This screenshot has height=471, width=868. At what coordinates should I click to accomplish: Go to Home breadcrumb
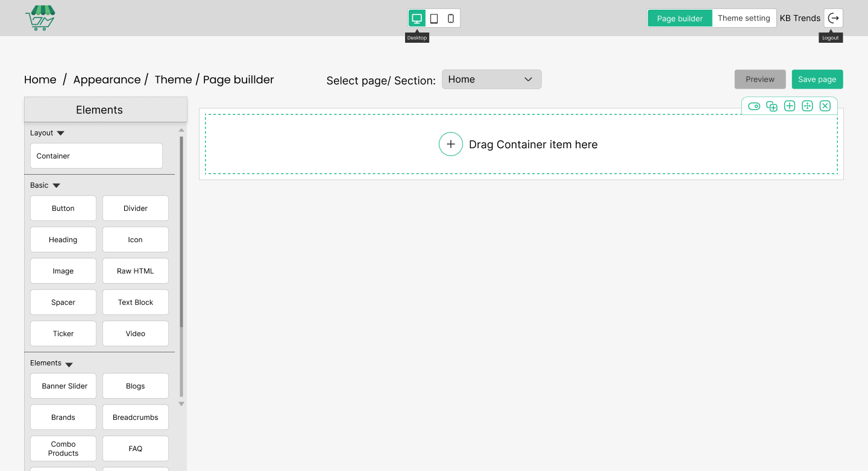click(x=40, y=80)
